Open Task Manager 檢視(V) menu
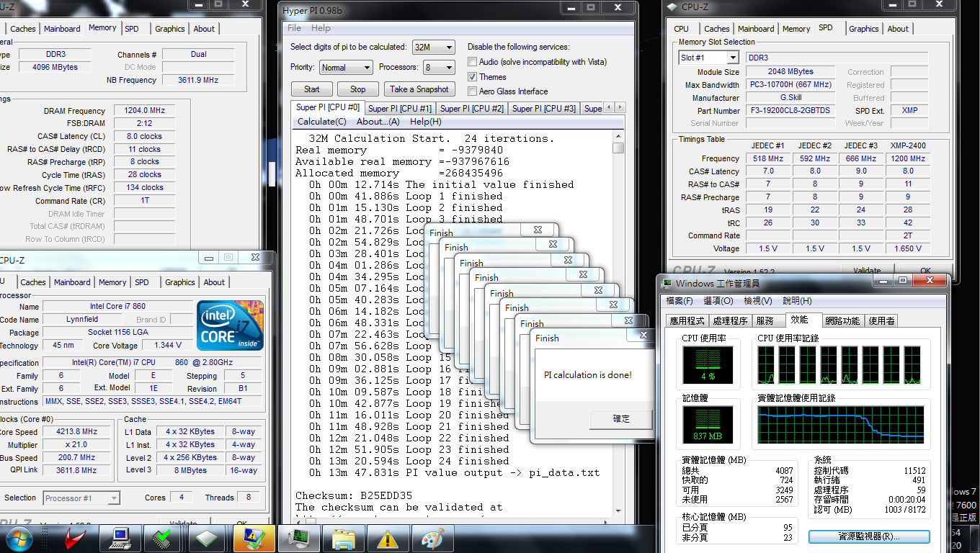 coord(757,301)
